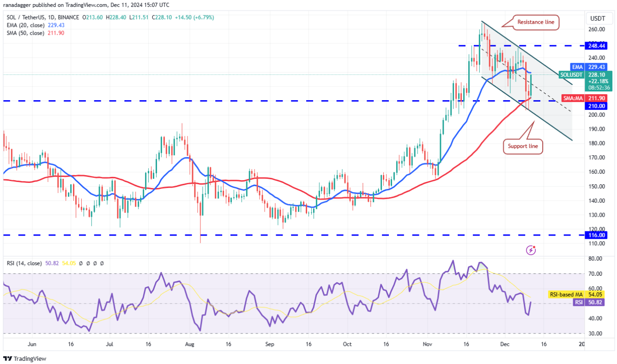Click the TradingView logo at bottom left

(25, 358)
